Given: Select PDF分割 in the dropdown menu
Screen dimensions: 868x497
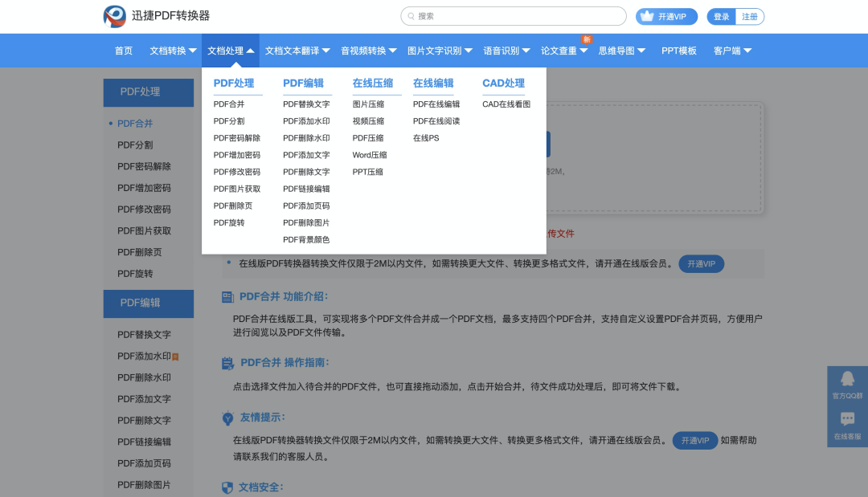Looking at the screenshot, I should click(229, 121).
